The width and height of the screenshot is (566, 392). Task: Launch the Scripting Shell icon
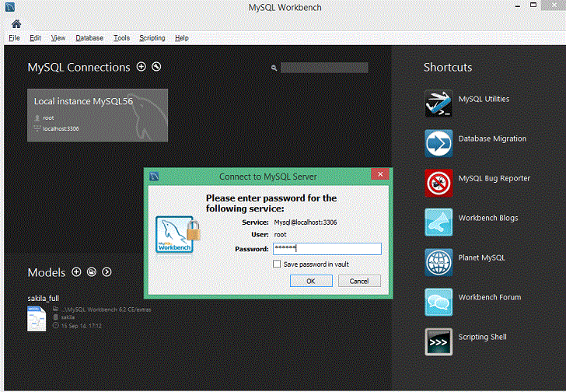coord(438,341)
